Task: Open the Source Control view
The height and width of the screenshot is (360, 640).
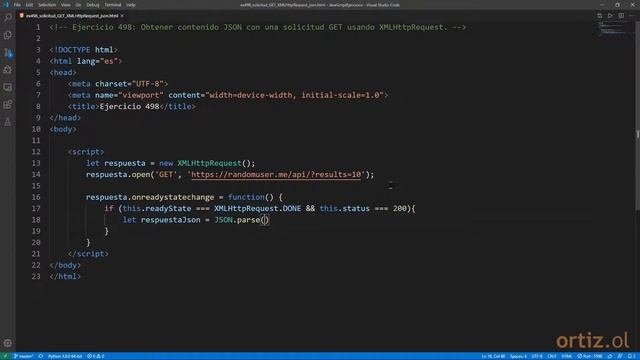Action: pos(8,53)
